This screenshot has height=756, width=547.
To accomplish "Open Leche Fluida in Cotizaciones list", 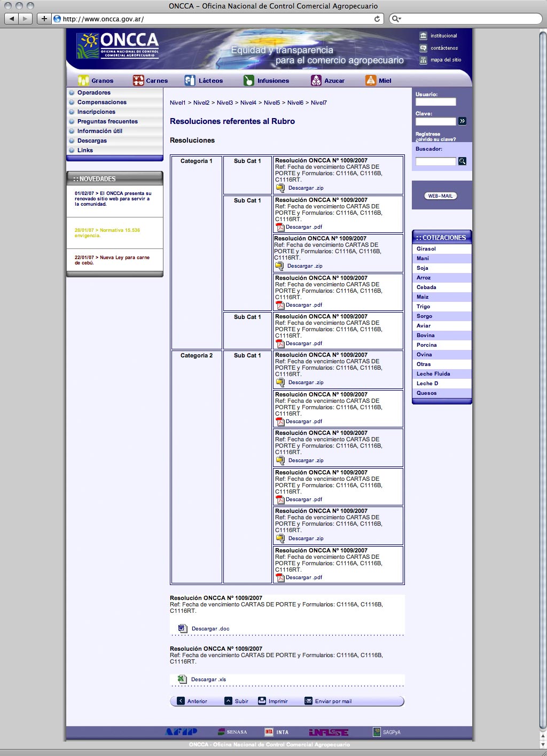I will (442, 373).
